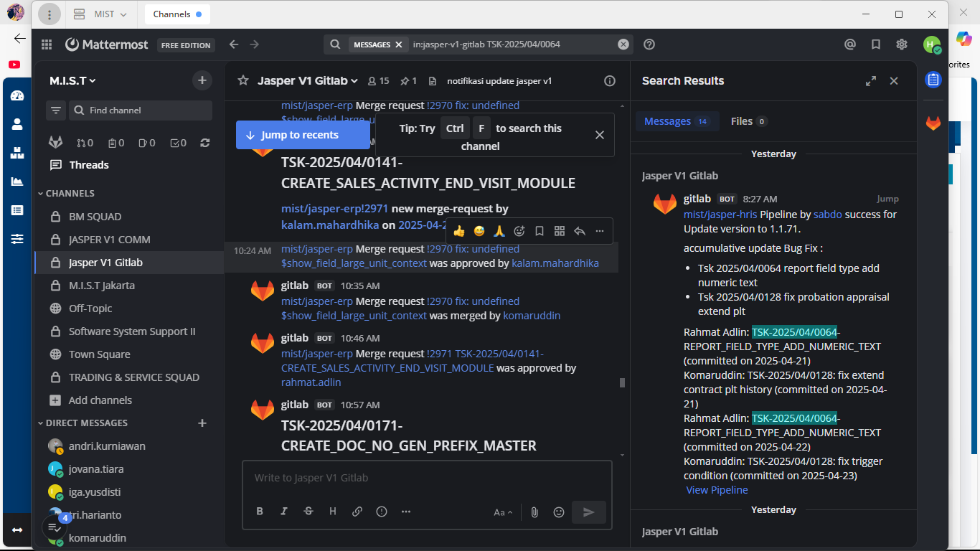Open saved messages bookmark icon in header
Screen dimensions: 980x551
[876, 44]
